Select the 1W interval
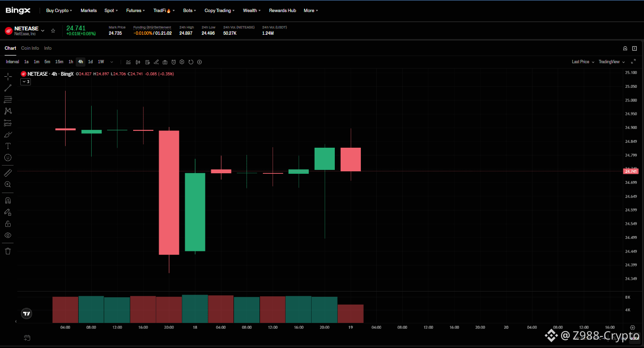The image size is (644, 348). click(x=101, y=62)
